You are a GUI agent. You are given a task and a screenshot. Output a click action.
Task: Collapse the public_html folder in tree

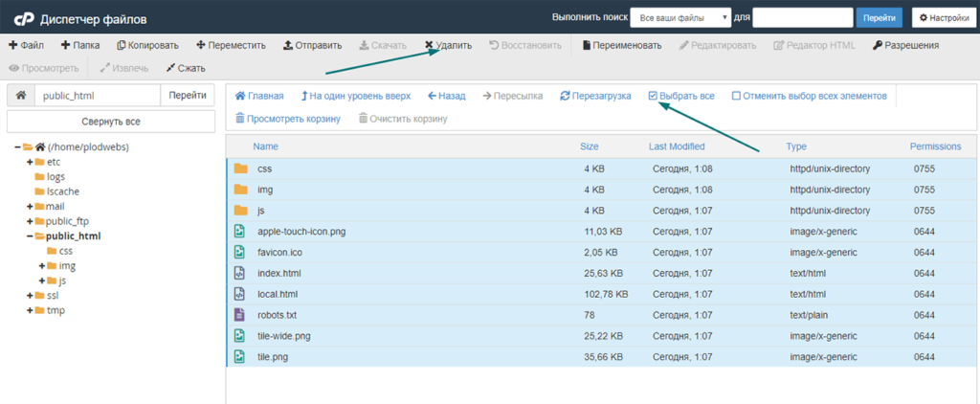click(x=30, y=236)
